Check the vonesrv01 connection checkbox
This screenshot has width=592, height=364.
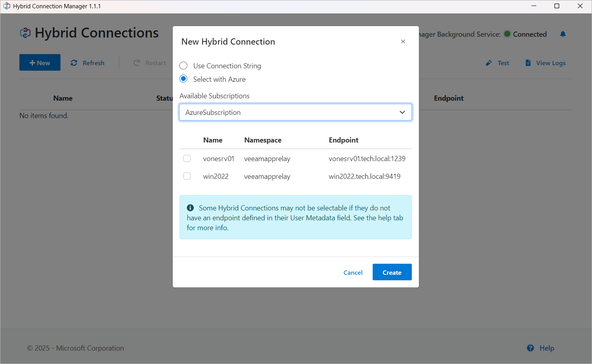point(187,158)
